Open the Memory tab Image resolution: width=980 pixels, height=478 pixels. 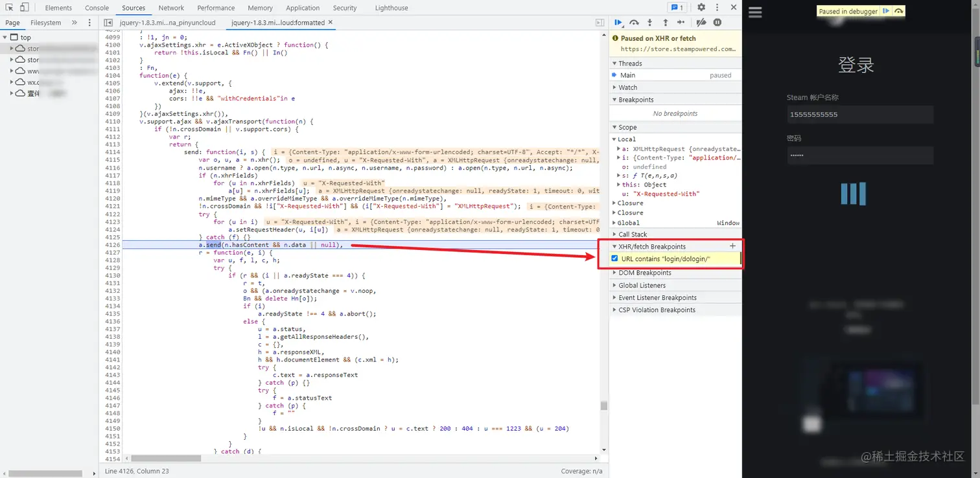[x=260, y=8]
